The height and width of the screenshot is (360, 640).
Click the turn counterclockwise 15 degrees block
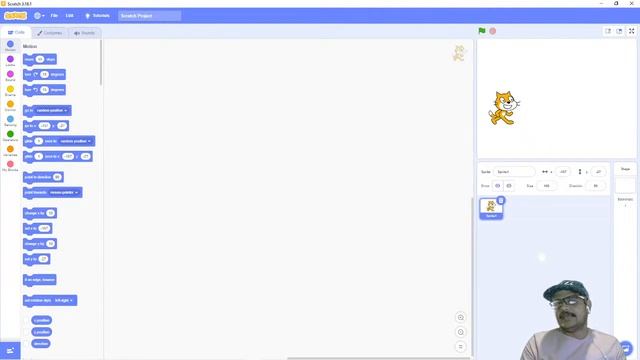tap(44, 90)
